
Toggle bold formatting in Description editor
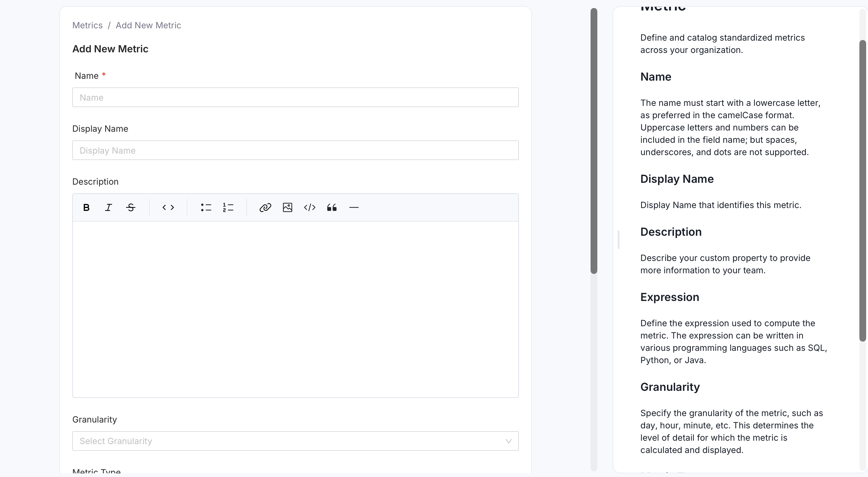point(86,207)
